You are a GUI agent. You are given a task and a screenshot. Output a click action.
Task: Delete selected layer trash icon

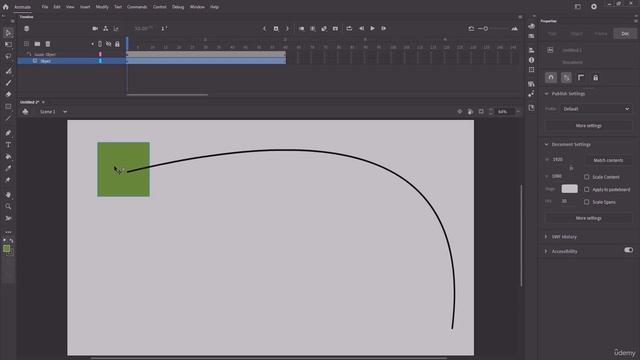[x=48, y=44]
